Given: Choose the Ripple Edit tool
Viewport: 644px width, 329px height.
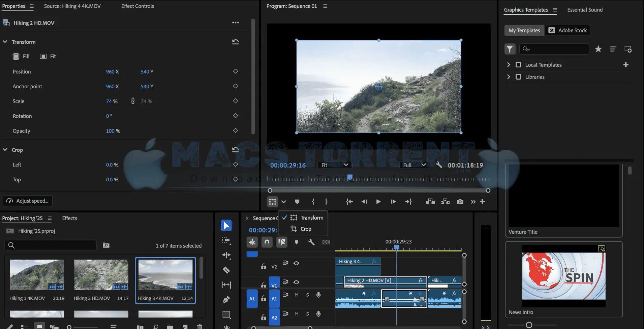Looking at the screenshot, I should [226, 255].
